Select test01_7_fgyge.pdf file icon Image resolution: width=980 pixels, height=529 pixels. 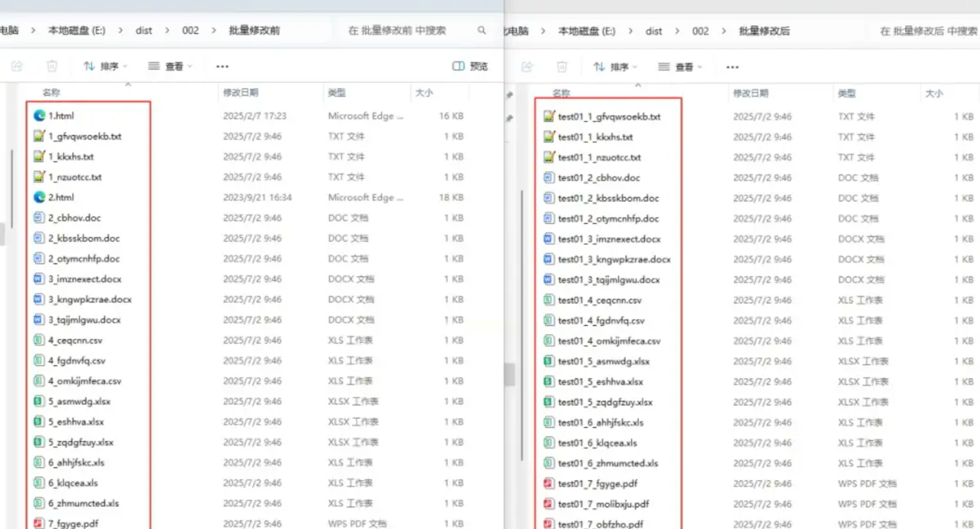(549, 484)
